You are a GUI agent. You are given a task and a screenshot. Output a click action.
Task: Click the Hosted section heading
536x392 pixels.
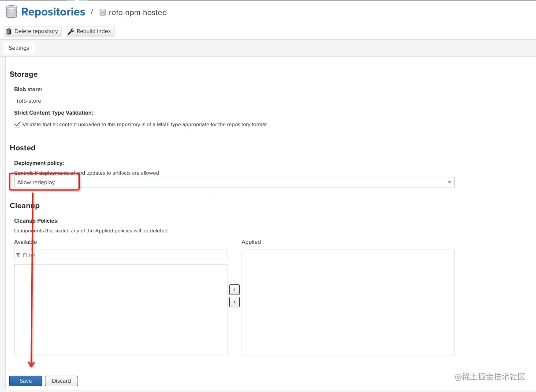coord(22,148)
